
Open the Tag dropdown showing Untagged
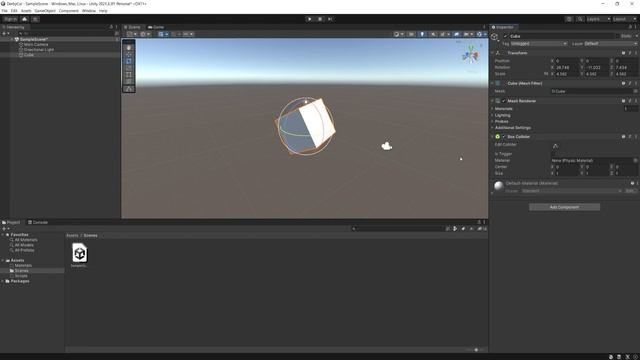click(539, 44)
